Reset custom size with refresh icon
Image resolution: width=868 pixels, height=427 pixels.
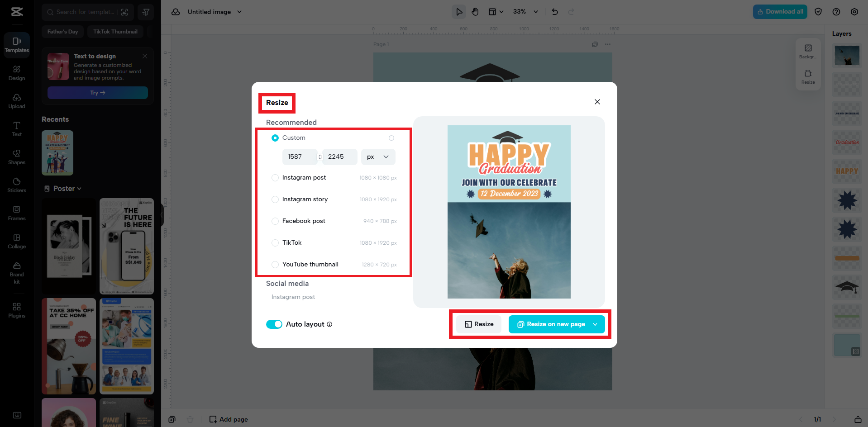tap(391, 138)
